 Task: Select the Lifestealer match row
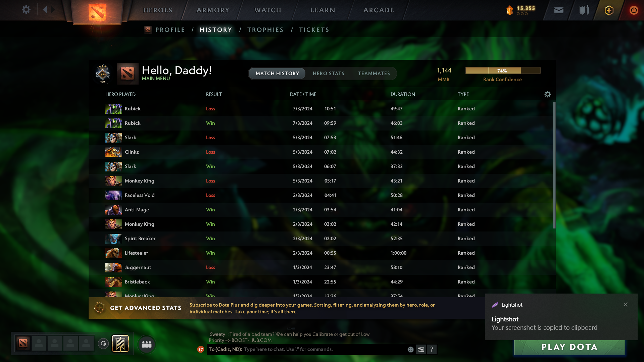321,253
